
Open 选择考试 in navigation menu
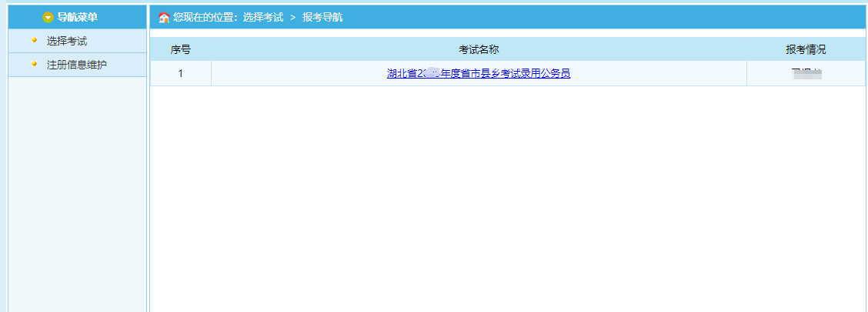click(x=67, y=41)
